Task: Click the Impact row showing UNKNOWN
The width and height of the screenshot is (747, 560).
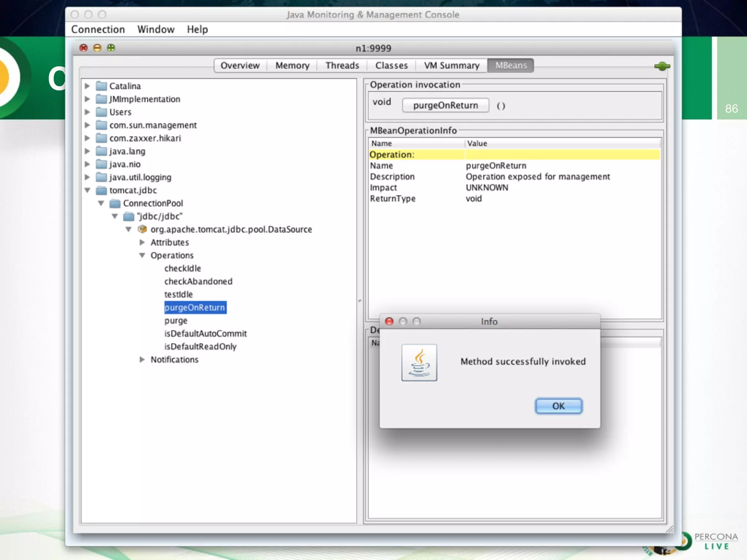Action: (x=514, y=187)
